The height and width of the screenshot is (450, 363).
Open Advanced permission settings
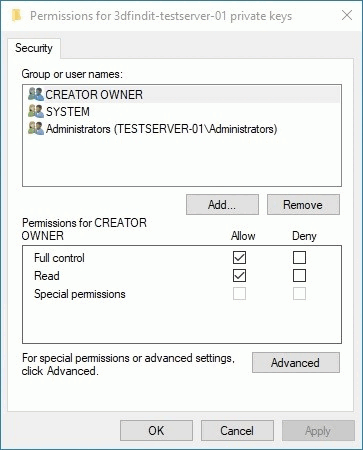296,362
